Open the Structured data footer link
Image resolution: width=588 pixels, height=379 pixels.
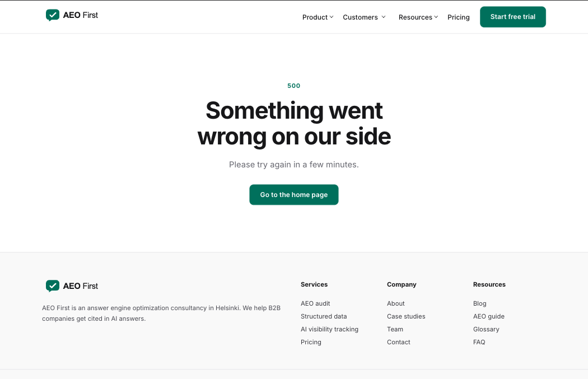click(x=324, y=316)
